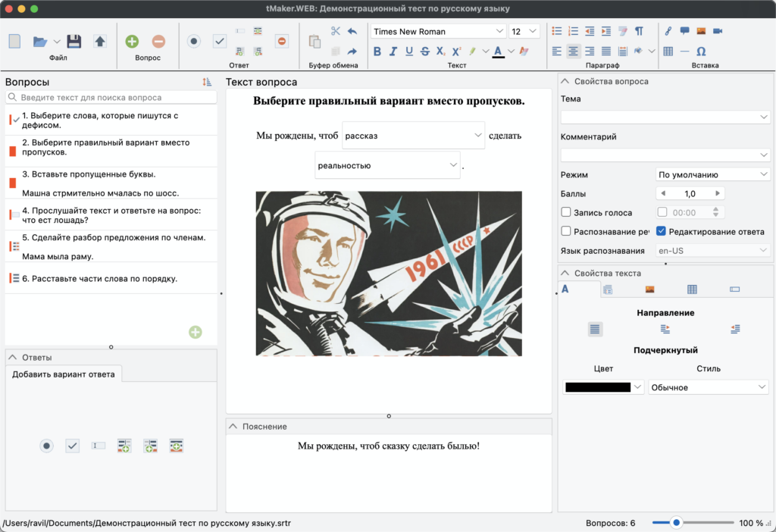The width and height of the screenshot is (776, 532).
Task: Add a question with the green plus in the Вопрос group
Action: [x=132, y=42]
